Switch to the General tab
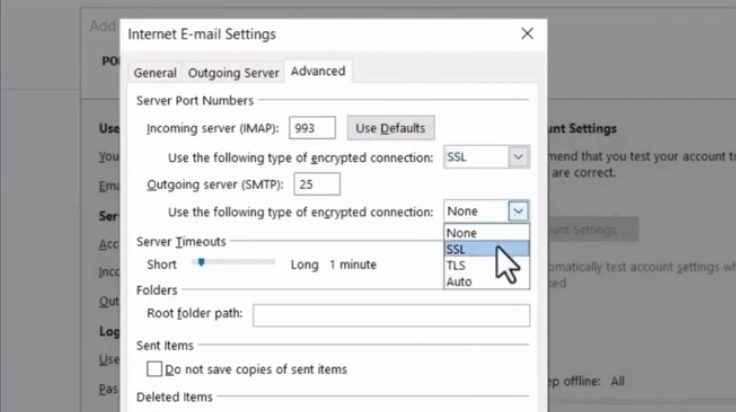 155,73
